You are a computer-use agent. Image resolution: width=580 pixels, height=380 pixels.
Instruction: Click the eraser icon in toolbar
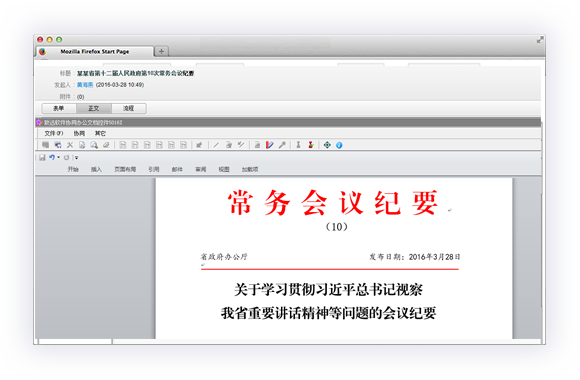[x=106, y=145]
